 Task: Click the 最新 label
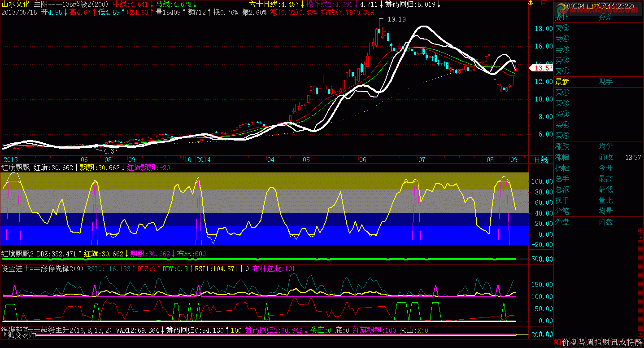click(x=562, y=82)
